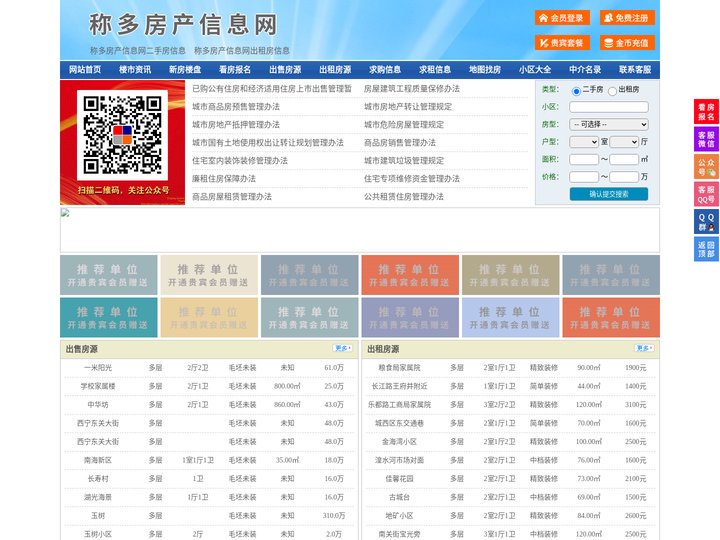This screenshot has height=540, width=720.
Task: Open the 房屋建筑工程质量保修办法 link
Action: [x=412, y=89]
